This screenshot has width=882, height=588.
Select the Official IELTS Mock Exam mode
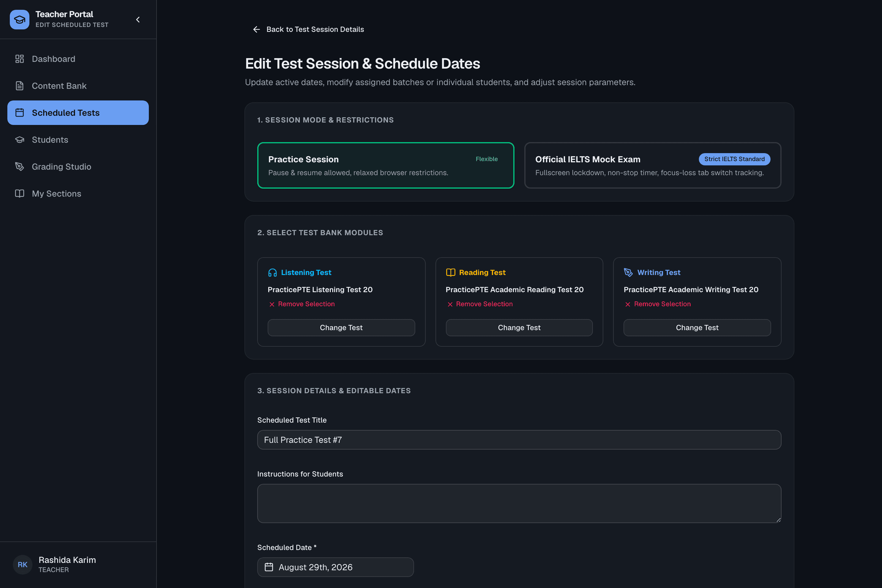[x=653, y=165]
